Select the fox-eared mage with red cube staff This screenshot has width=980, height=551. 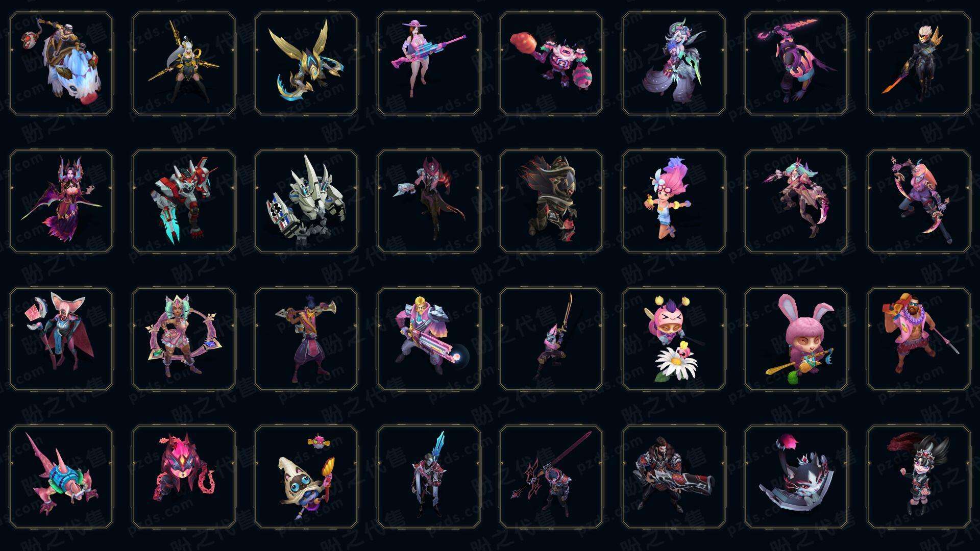(61, 339)
